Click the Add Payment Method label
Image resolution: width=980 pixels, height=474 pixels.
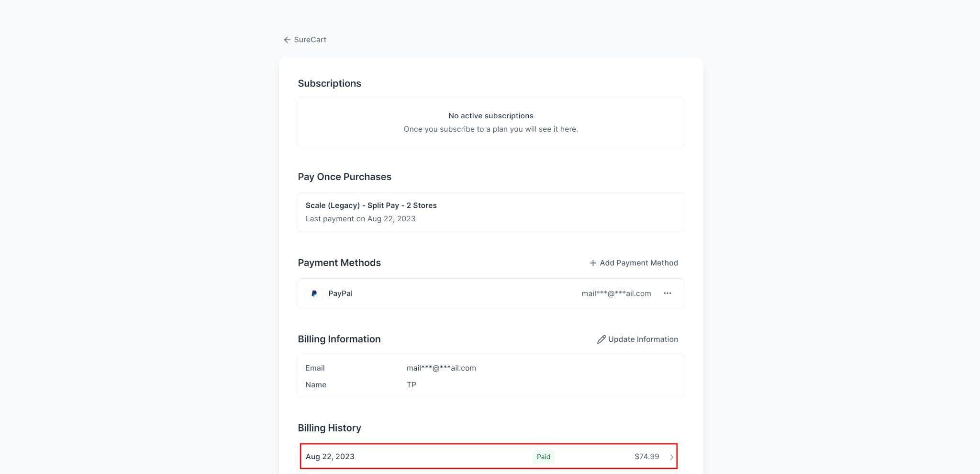pyautogui.click(x=639, y=263)
